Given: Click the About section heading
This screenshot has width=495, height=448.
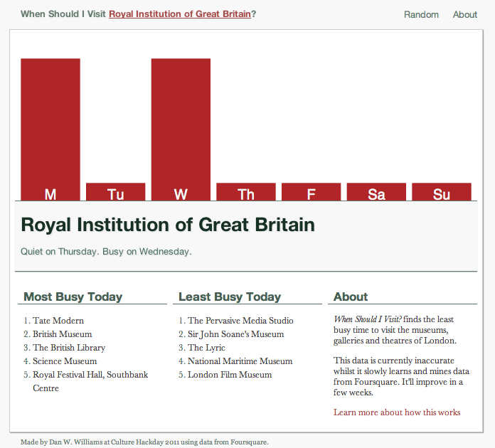Looking at the screenshot, I should pos(351,297).
